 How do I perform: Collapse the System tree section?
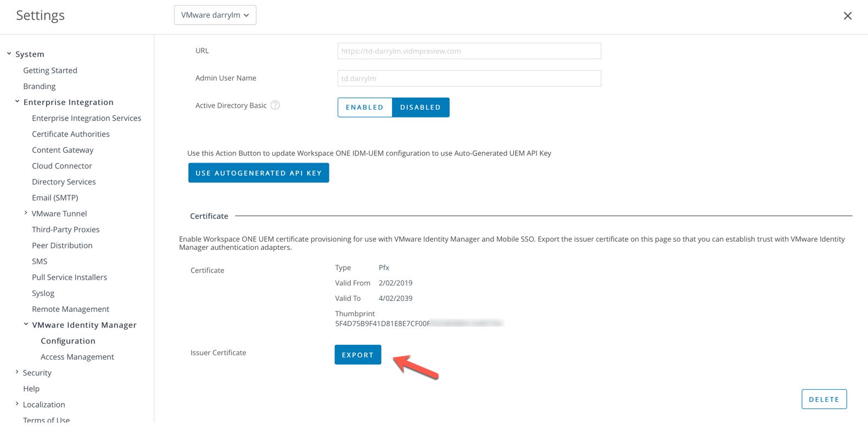click(x=9, y=54)
